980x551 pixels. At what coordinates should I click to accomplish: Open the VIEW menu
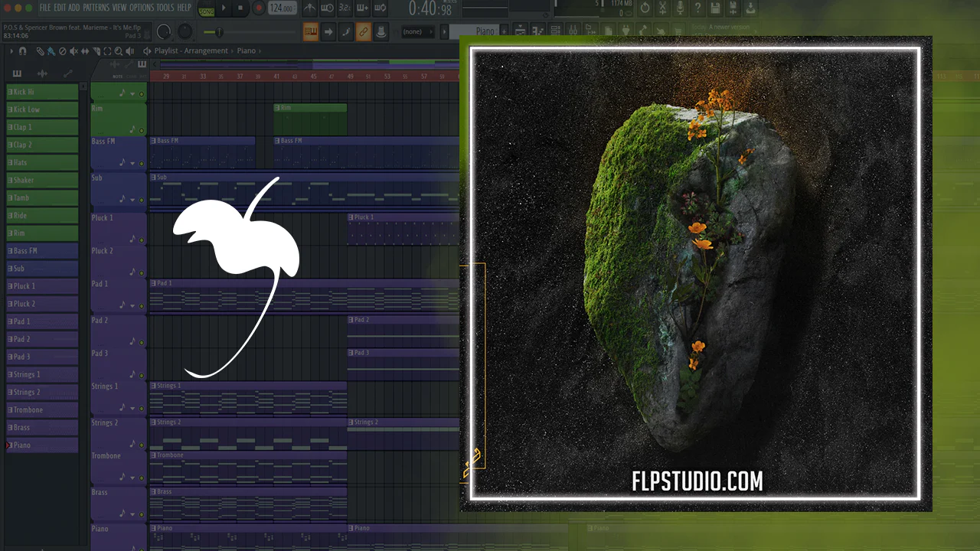tap(119, 8)
